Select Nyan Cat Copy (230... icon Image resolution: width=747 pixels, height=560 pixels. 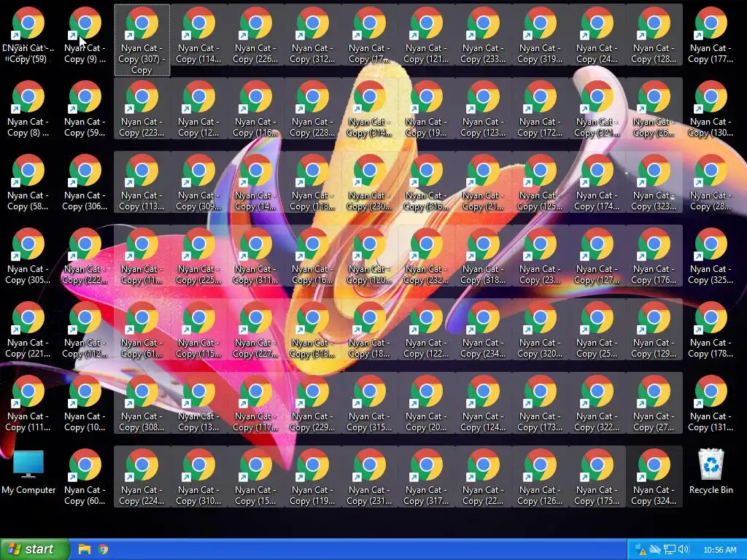[369, 182]
